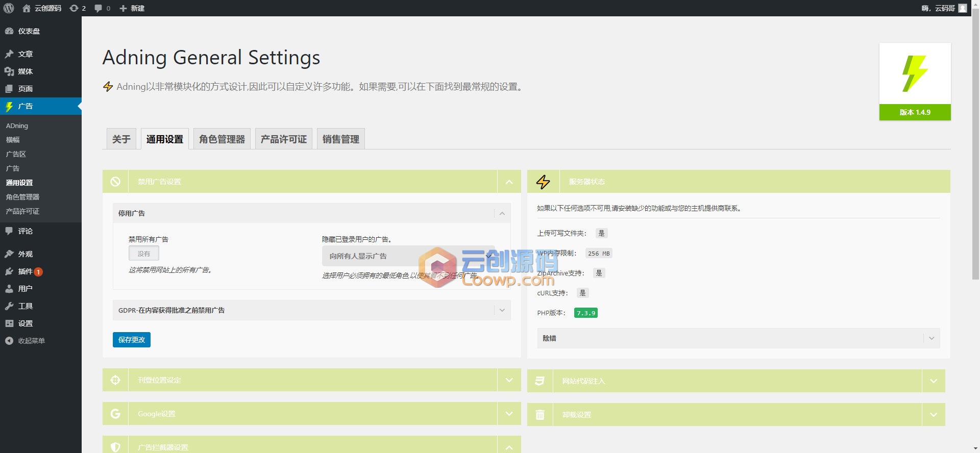Open 产品许可证 sidebar submenu link
Screen dimensions: 980x453
[22, 211]
